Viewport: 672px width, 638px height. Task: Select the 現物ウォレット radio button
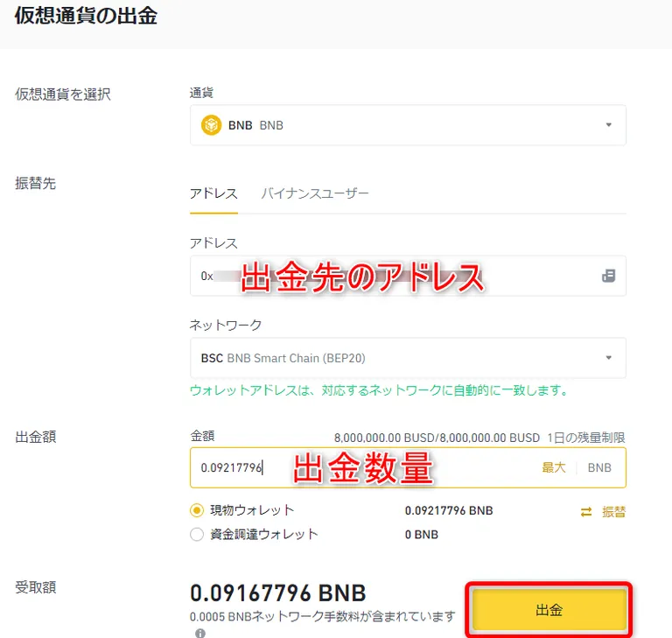coord(197,510)
